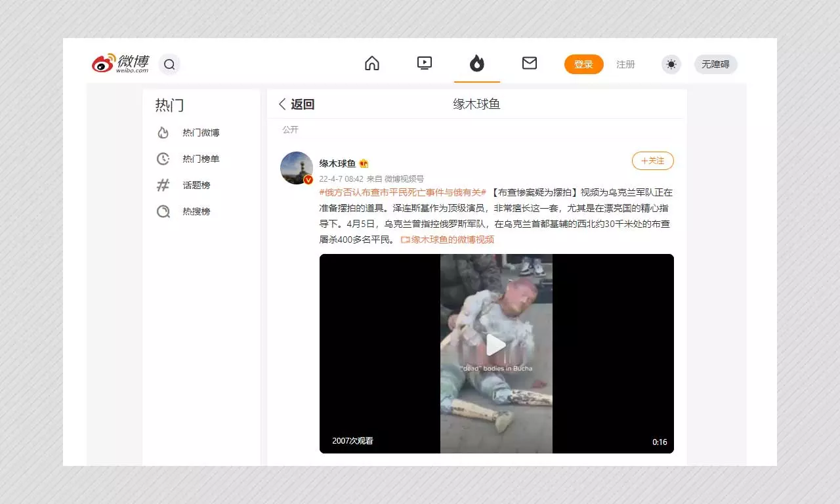The width and height of the screenshot is (840, 504).
Task: Open the video channel icon
Action: click(425, 64)
